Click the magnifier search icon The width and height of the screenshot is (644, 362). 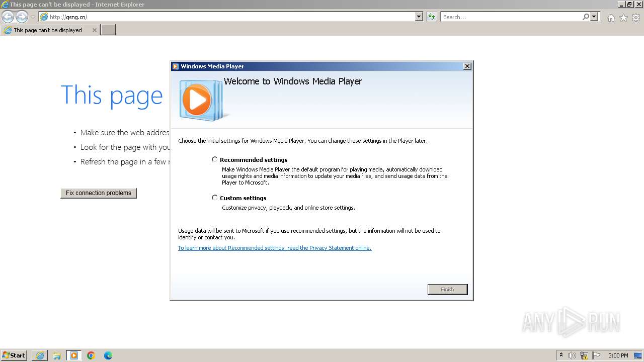pos(586,17)
